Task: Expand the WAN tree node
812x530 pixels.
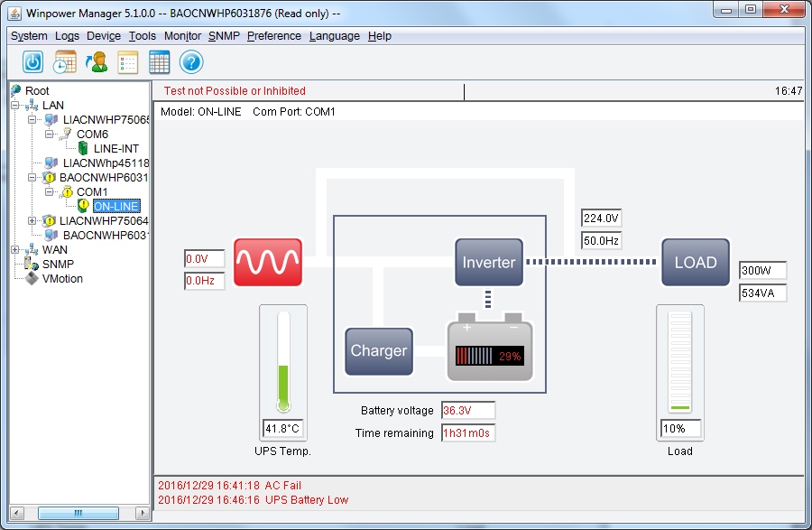Action: 15,250
